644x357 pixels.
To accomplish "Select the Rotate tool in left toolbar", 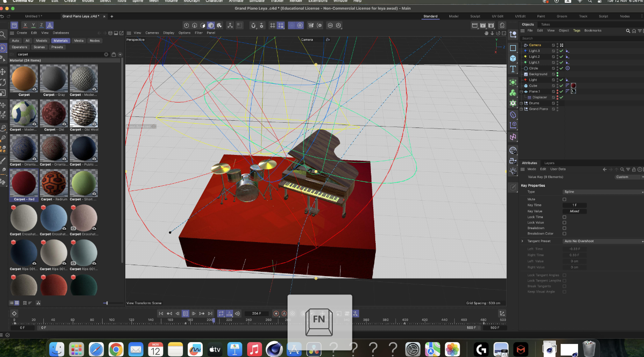I will (x=3, y=82).
